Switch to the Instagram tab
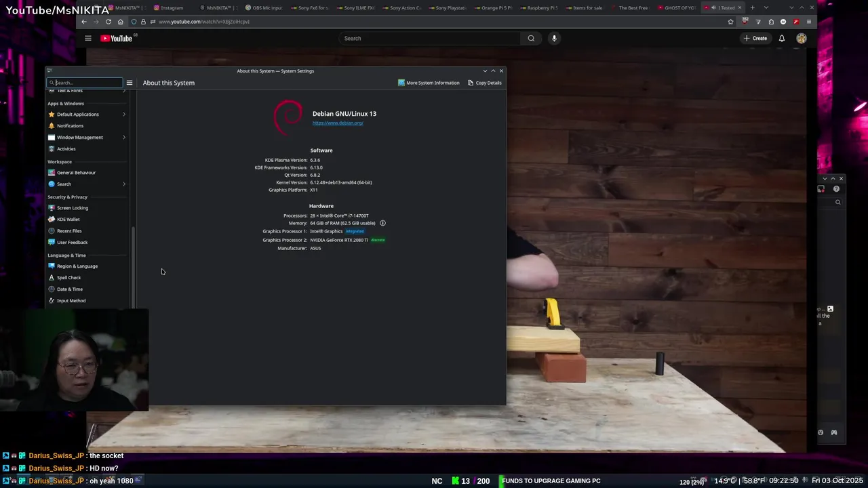Viewport: 868px width, 488px height. pos(172,7)
